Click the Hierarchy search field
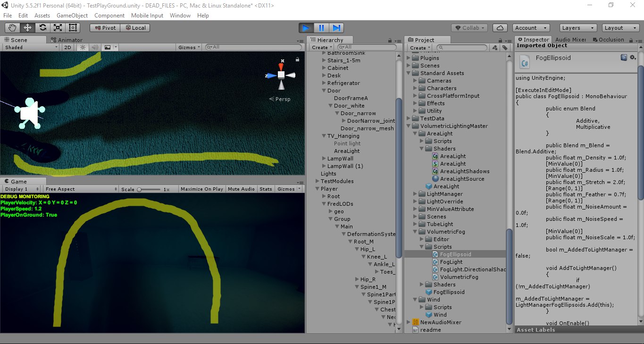Viewport: 644px width, 344px height. click(x=368, y=47)
